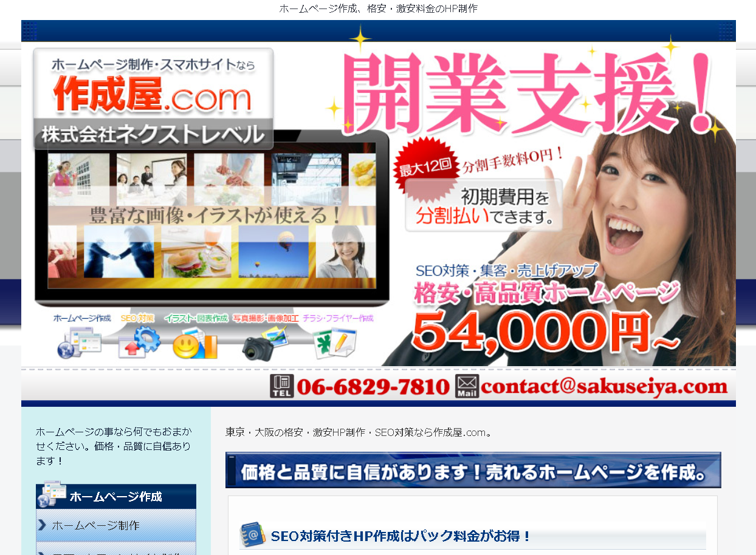
Task: Click the orange SEO対策 label above the gear icon
Action: click(x=137, y=318)
